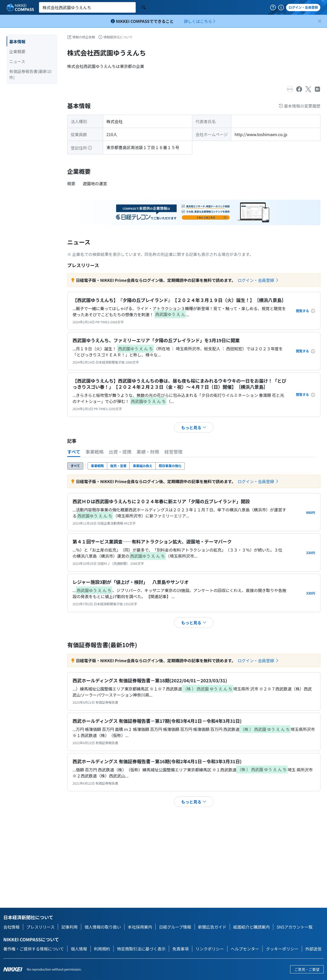327x980 pixels.
Task: Click 330円 for 第41回サービス業調査 article
Action: coord(310,553)
